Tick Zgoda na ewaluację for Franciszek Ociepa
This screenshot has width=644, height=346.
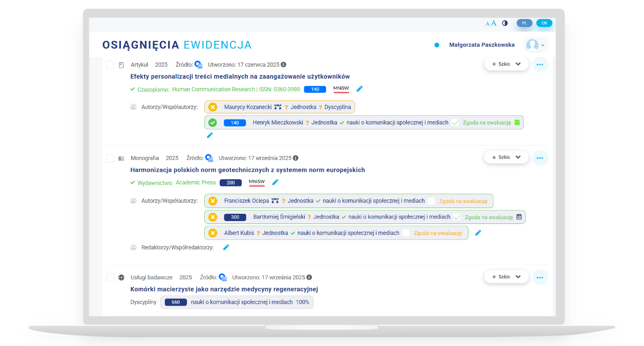431,201
